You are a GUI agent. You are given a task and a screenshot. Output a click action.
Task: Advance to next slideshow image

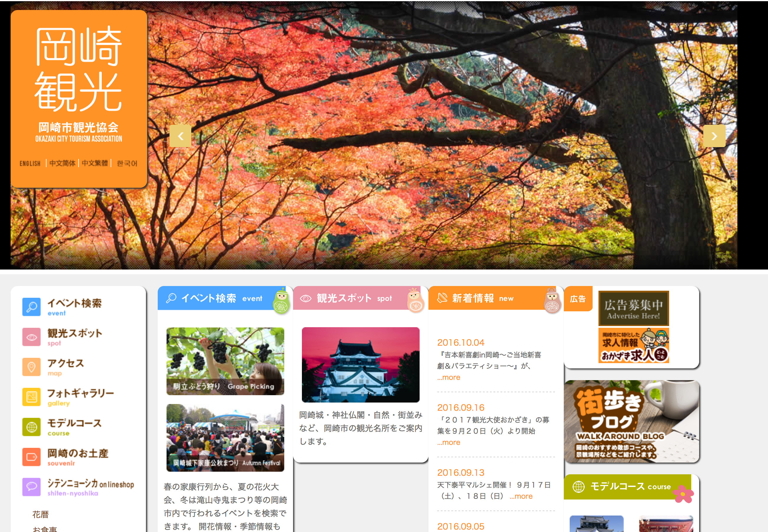pos(714,136)
